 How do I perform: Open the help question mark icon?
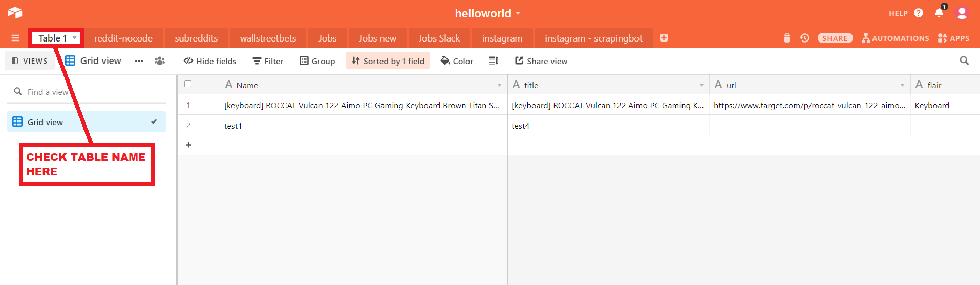pyautogui.click(x=919, y=13)
